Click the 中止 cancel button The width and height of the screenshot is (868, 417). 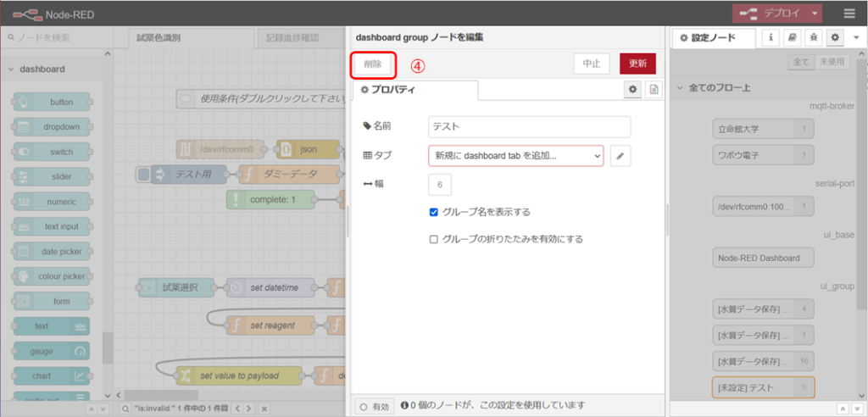[x=592, y=64]
